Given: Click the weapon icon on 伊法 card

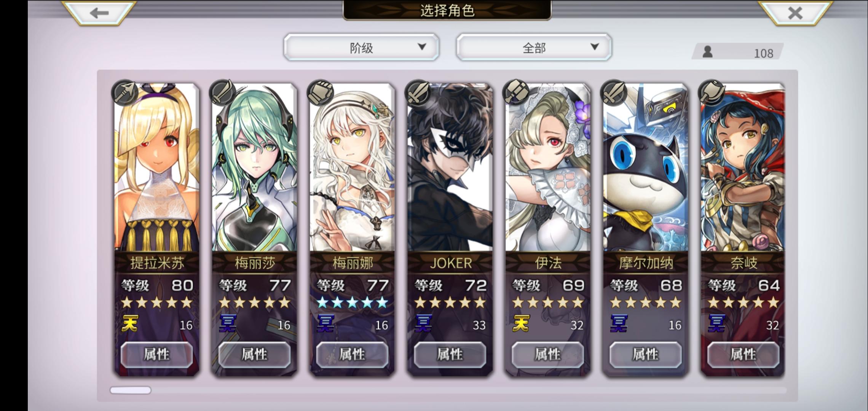Looking at the screenshot, I should (x=516, y=92).
